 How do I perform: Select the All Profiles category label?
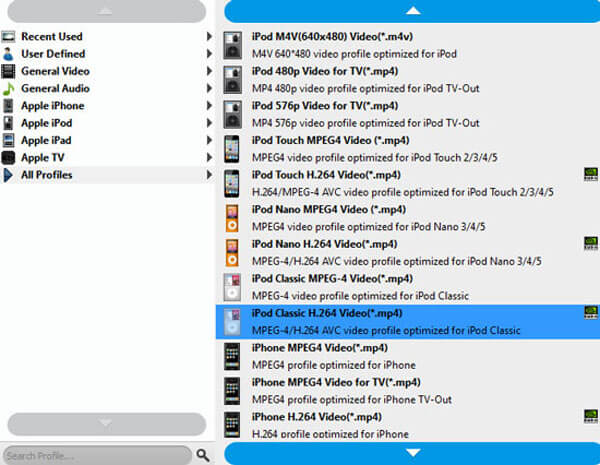[x=47, y=175]
